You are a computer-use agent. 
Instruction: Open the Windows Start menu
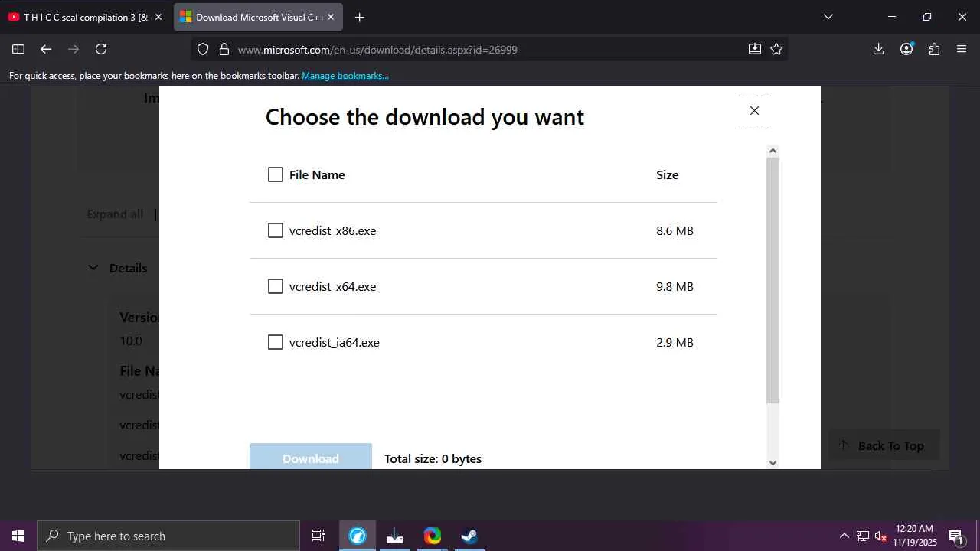tap(18, 536)
